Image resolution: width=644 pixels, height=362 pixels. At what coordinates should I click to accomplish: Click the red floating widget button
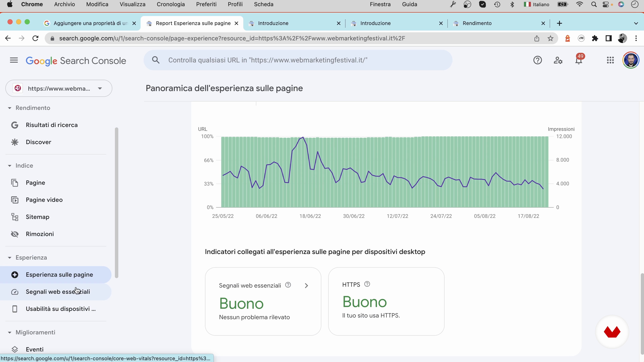(612, 332)
